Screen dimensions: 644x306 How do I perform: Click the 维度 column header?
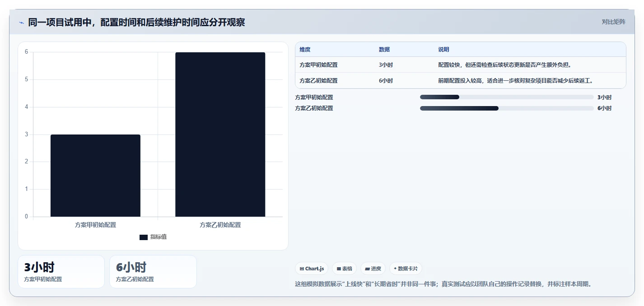point(305,50)
